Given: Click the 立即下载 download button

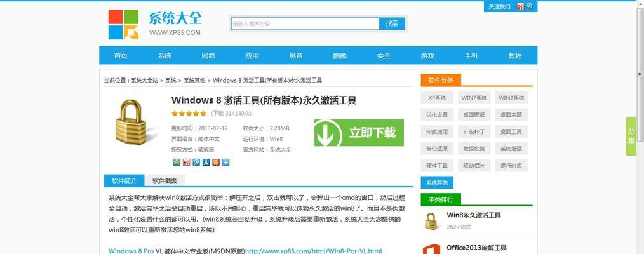Looking at the screenshot, I should [x=359, y=133].
